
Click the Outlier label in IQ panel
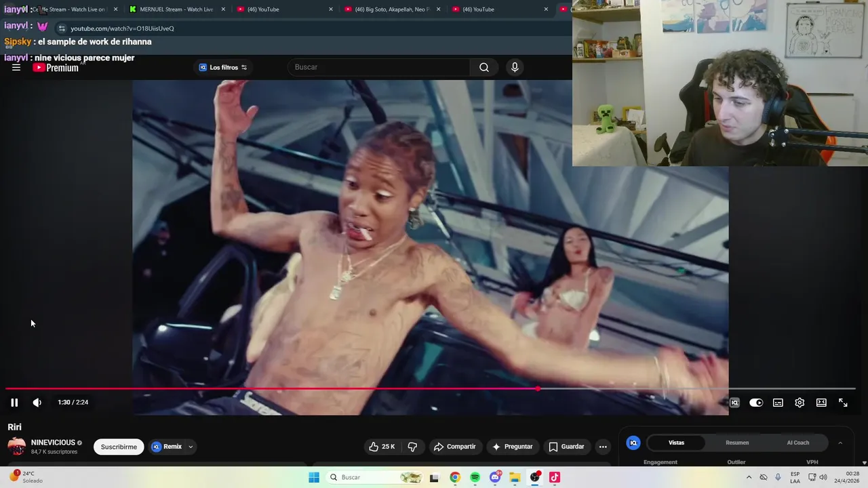[736, 462]
